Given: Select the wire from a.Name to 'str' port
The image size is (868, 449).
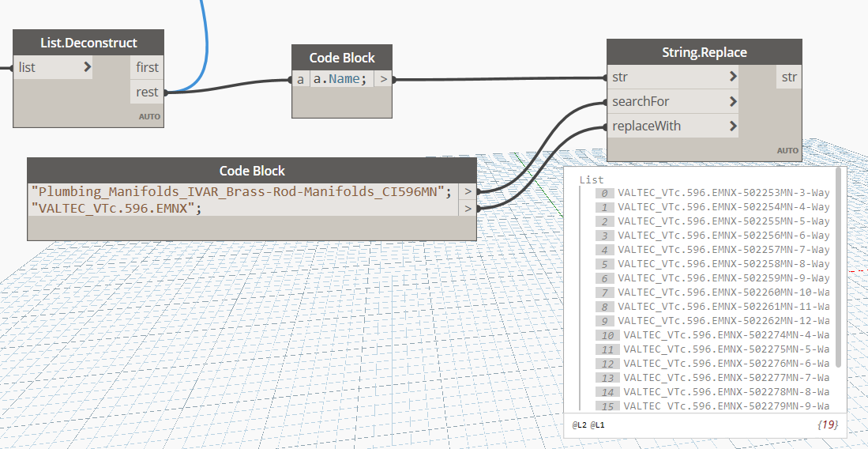Looking at the screenshot, I should [498, 79].
